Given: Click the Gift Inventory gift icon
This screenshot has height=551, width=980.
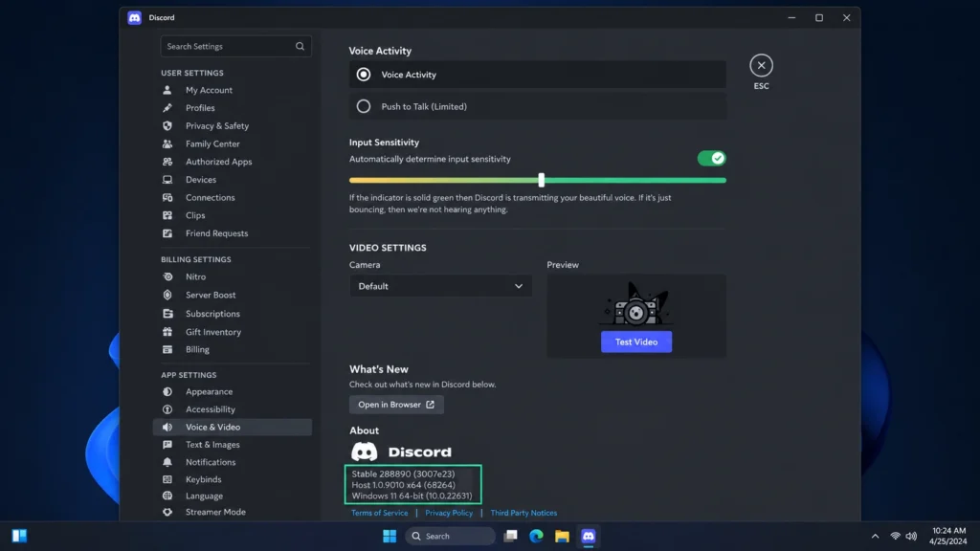Looking at the screenshot, I should [x=167, y=332].
